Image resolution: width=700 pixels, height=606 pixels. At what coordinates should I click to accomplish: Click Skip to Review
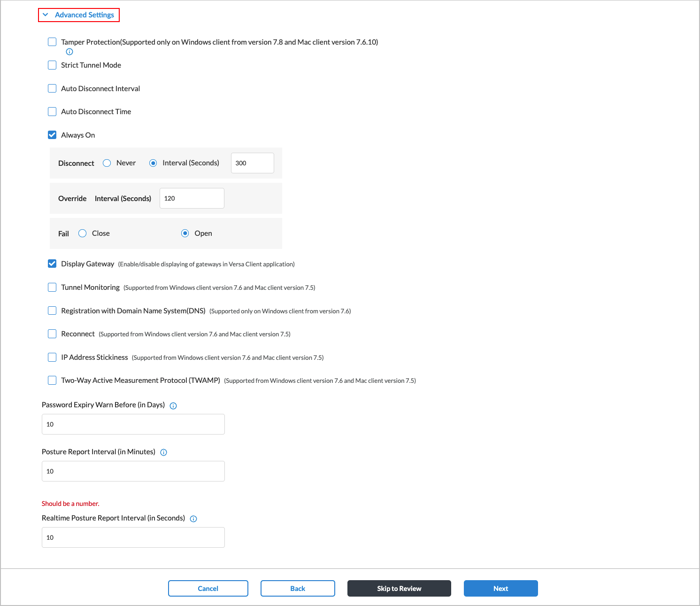click(399, 588)
